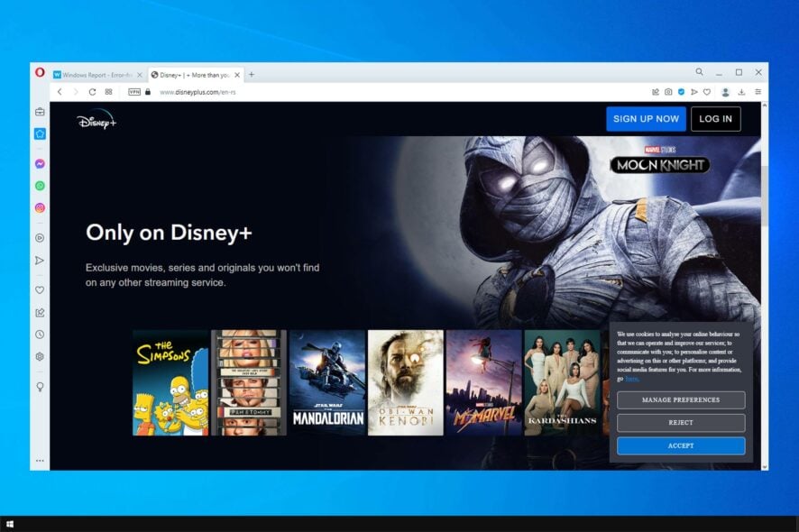Open WhatsApp in the sidebar
Viewport: 799px width, 532px height.
[40, 186]
